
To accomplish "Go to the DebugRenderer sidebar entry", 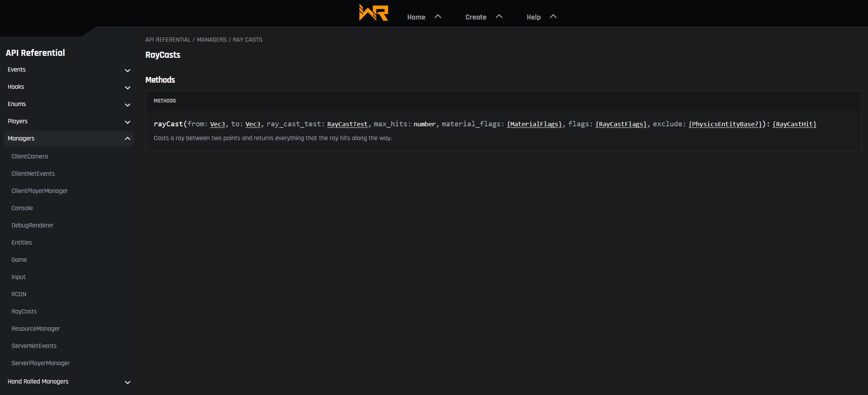I will tap(33, 225).
